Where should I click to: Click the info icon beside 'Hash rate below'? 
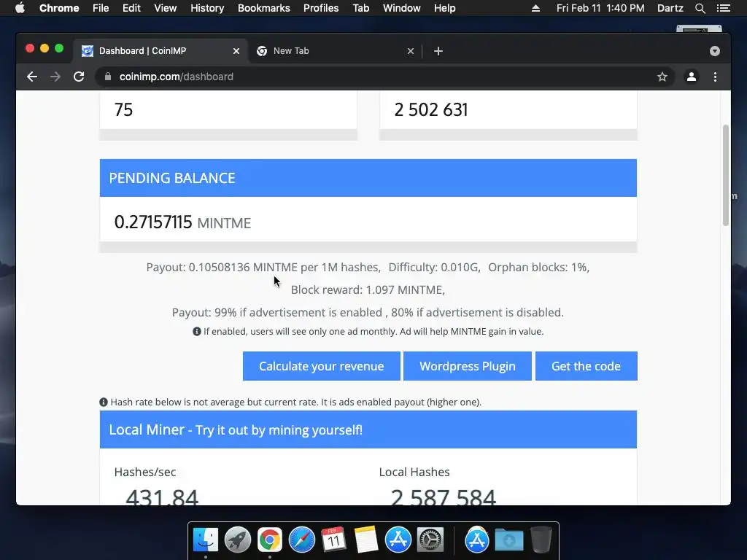click(104, 402)
